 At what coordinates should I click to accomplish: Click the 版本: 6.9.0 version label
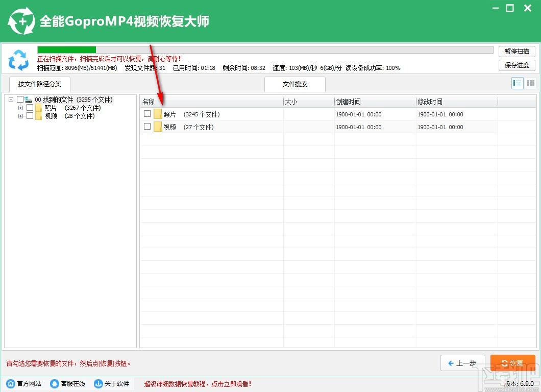(519, 383)
